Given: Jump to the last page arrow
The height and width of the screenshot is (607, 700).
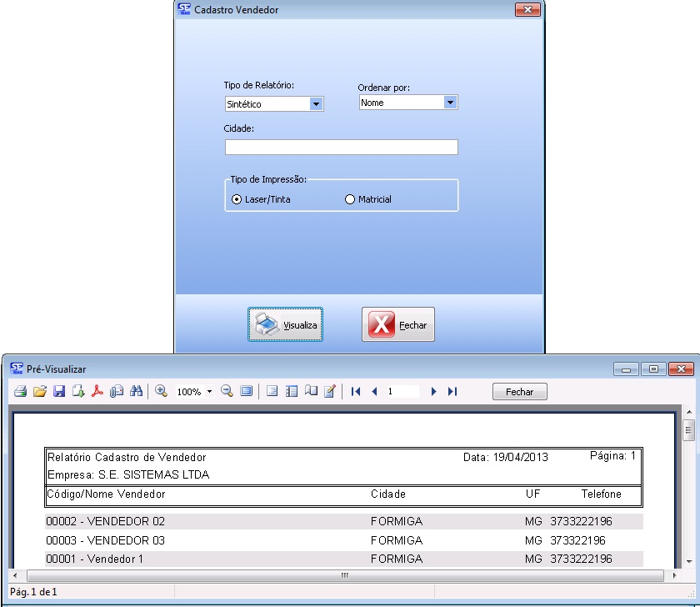Looking at the screenshot, I should tap(452, 391).
